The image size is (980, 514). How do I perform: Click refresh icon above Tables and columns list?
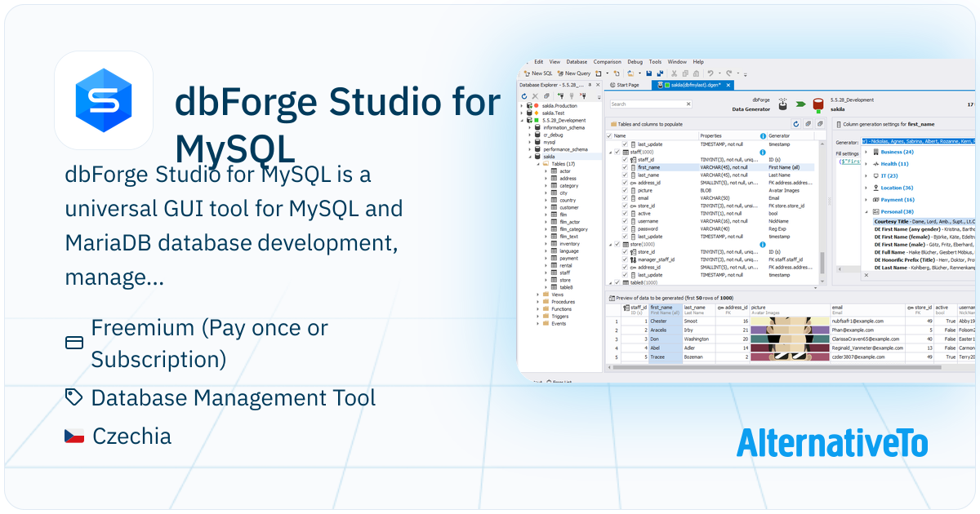(796, 124)
